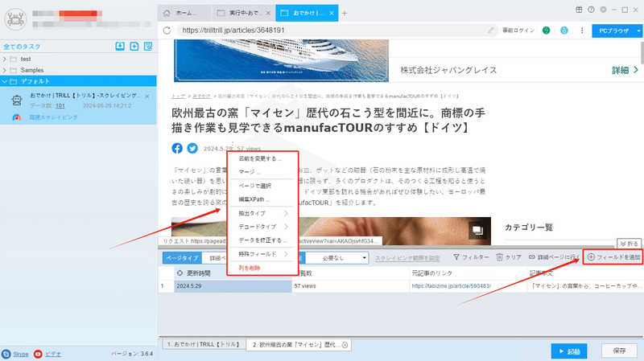Click the 起動 start button
Screen dimensions: 644x361
[x=569, y=351]
